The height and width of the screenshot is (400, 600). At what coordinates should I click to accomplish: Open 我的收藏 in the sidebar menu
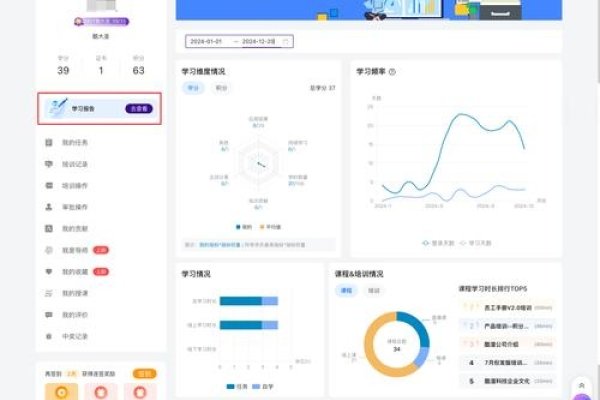point(75,272)
